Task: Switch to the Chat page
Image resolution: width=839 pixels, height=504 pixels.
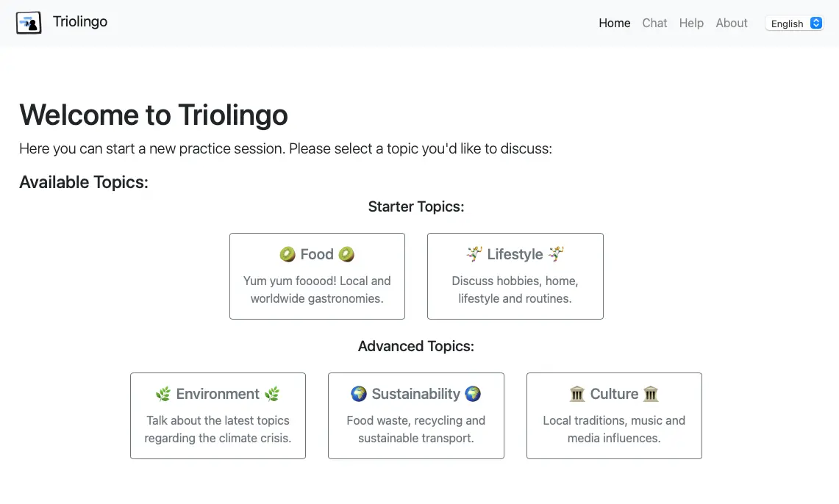Action: pyautogui.click(x=654, y=23)
